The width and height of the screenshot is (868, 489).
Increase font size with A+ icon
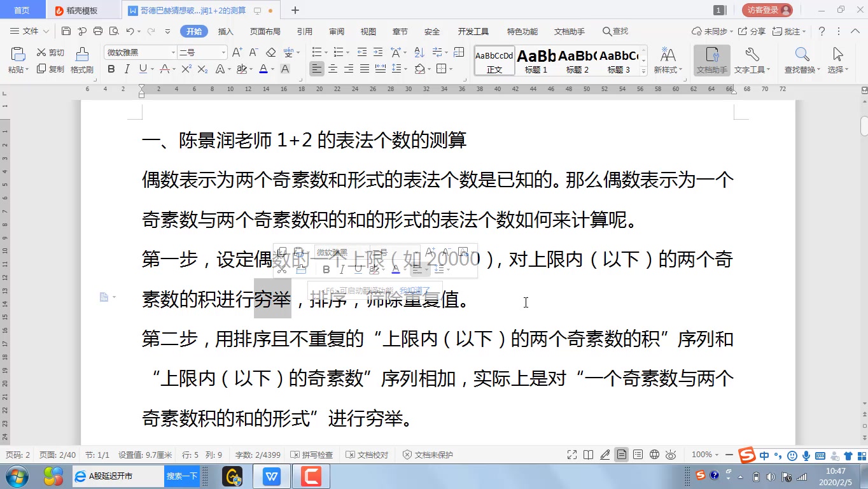(237, 52)
